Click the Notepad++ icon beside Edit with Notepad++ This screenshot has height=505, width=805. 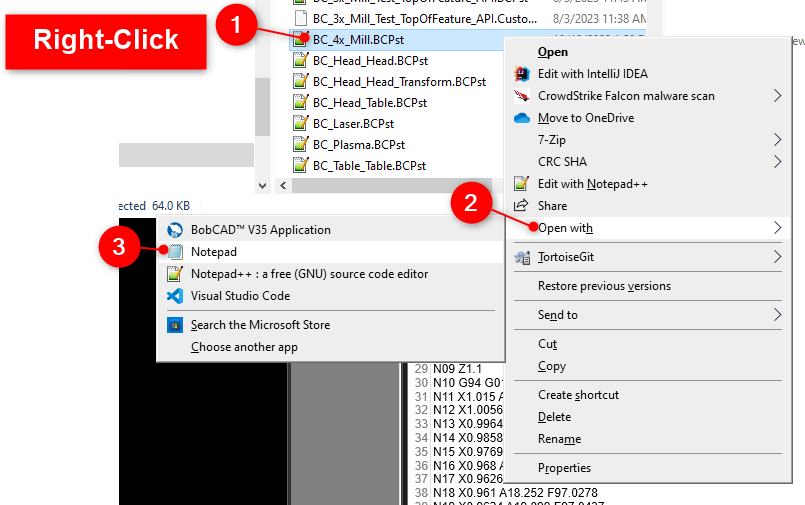(x=522, y=183)
